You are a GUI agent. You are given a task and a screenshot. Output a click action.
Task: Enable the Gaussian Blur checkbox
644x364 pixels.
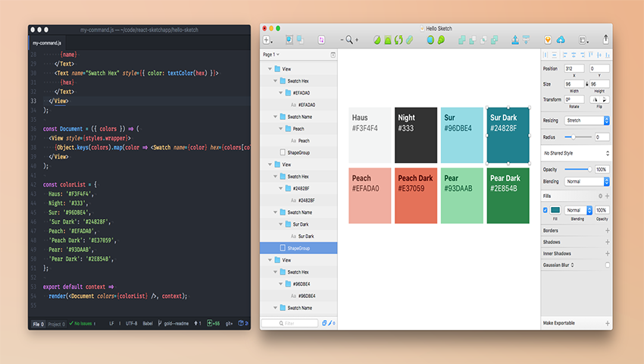tap(607, 265)
